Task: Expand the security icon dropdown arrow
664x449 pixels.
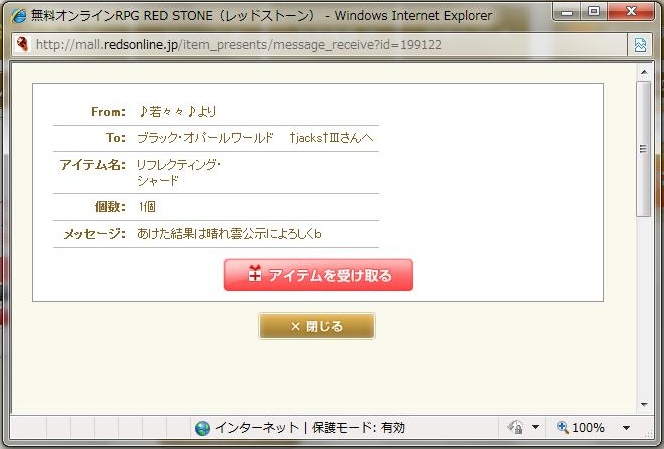Action: 536,428
